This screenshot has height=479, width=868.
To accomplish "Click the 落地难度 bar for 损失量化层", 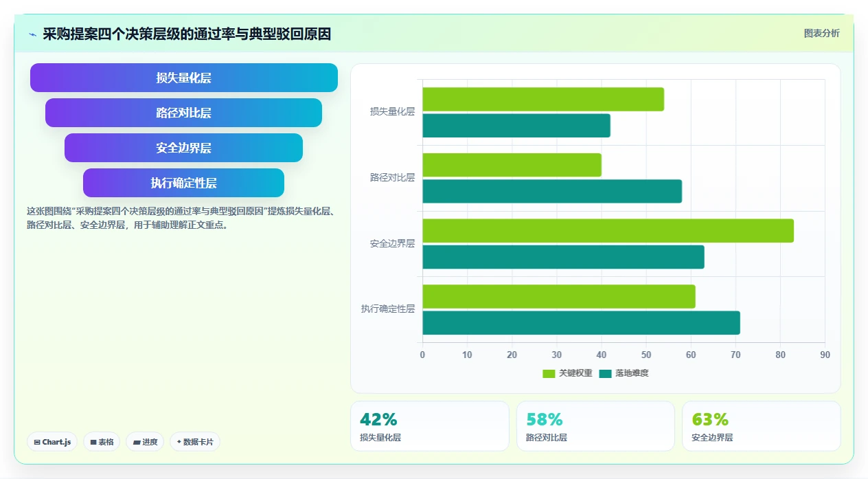I will tap(516, 126).
